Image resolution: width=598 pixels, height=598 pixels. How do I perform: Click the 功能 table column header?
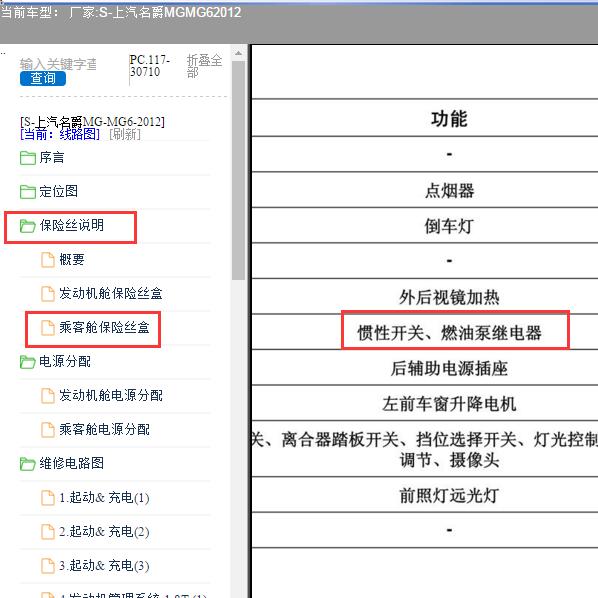click(x=449, y=118)
